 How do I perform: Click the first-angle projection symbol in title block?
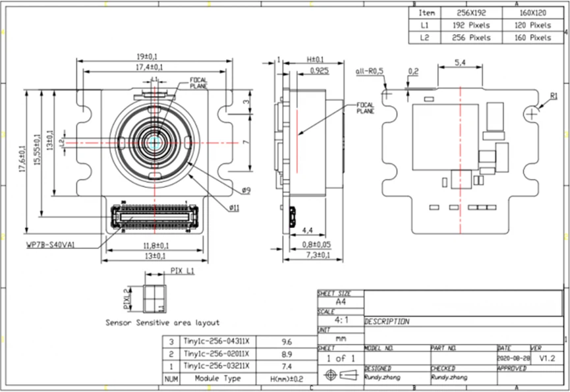point(341,375)
